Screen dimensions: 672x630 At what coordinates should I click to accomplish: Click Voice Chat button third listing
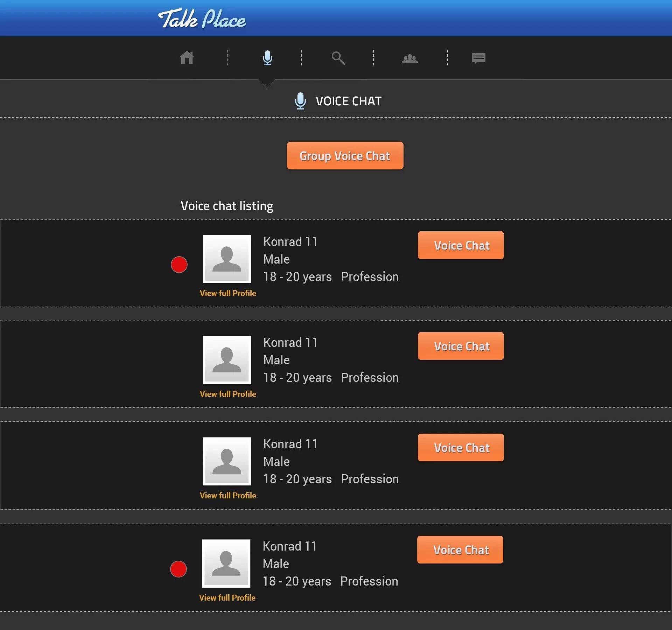[x=461, y=448]
